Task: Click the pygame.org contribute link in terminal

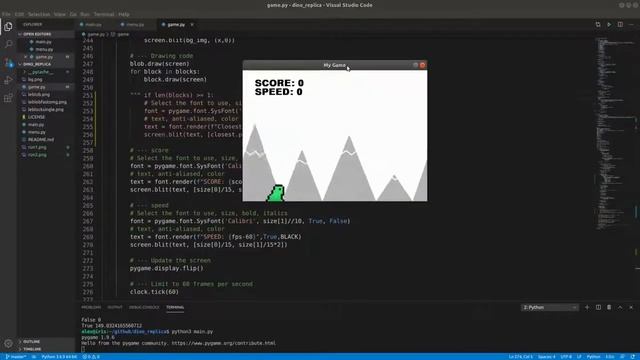Action: tap(224, 343)
